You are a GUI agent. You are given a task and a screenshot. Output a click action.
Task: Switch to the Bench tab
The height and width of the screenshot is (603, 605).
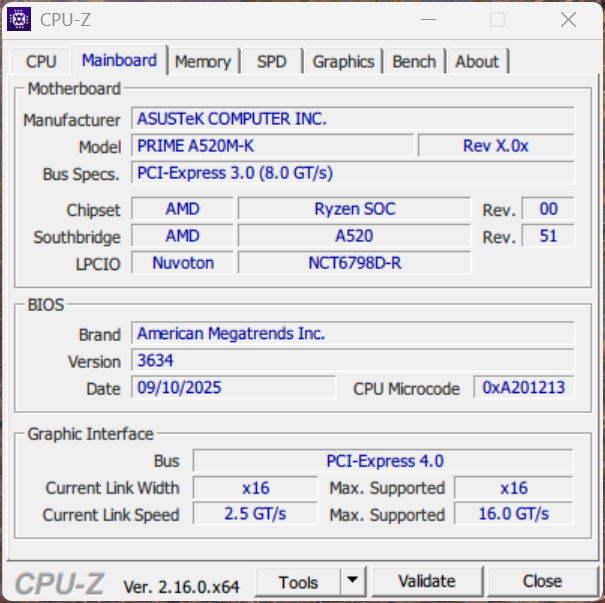point(414,62)
